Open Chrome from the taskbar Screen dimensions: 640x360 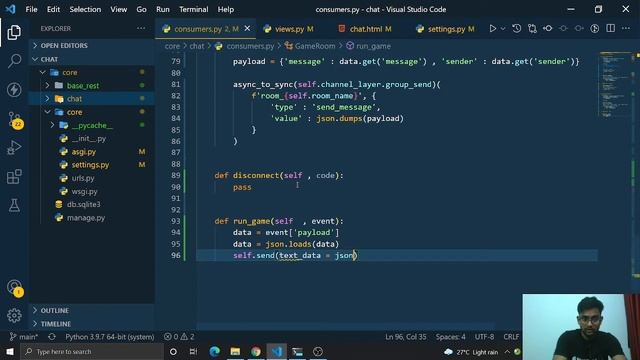pos(256,351)
